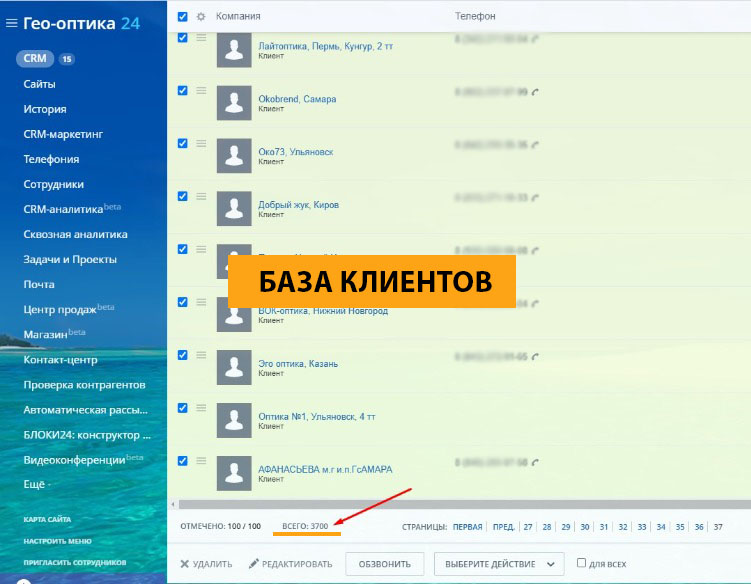Select Задачи и Проекты sidebar item
This screenshot has width=751, height=584.
point(70,260)
